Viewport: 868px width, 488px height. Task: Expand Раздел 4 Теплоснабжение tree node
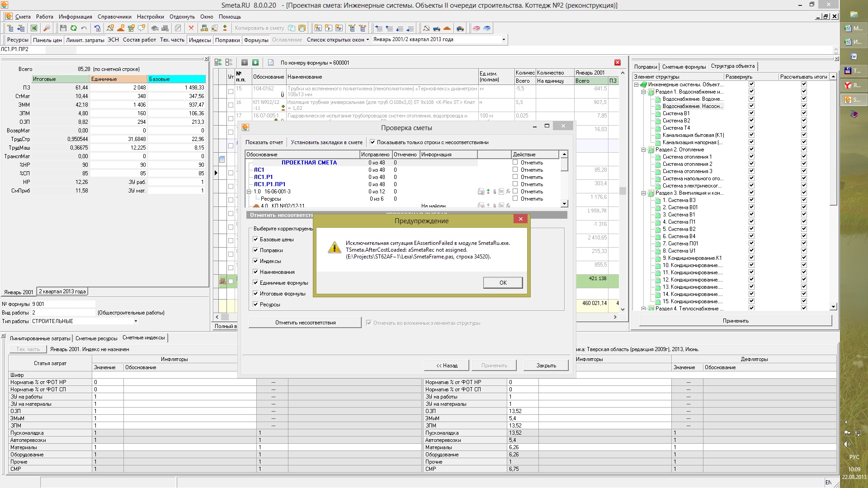[644, 309]
